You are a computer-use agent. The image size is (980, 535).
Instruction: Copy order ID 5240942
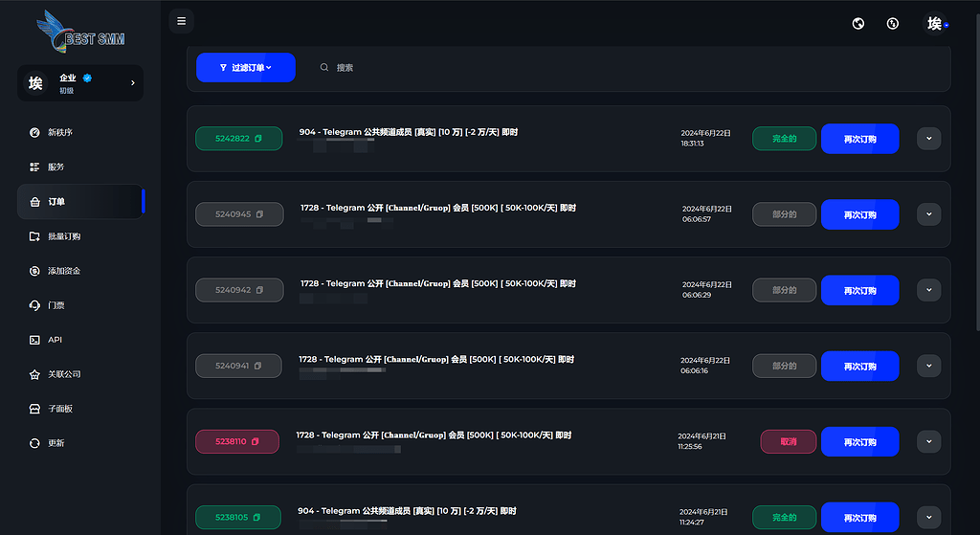click(x=259, y=290)
